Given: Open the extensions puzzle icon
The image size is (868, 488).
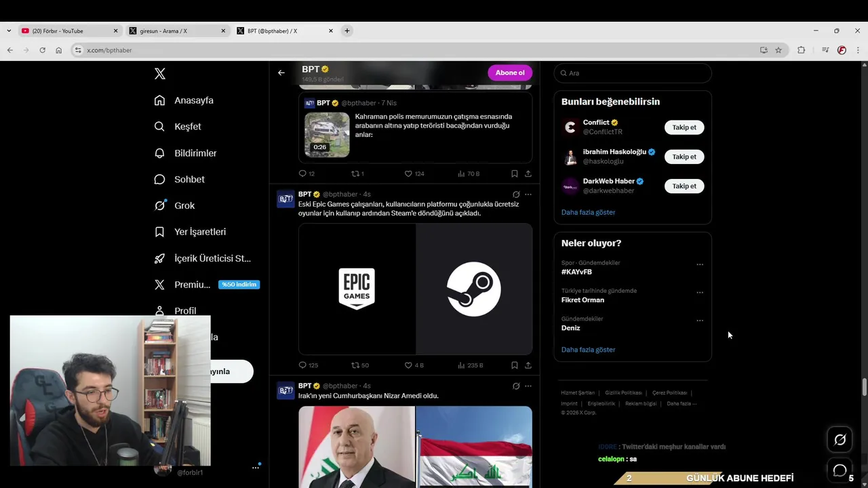Looking at the screenshot, I should coord(802,50).
